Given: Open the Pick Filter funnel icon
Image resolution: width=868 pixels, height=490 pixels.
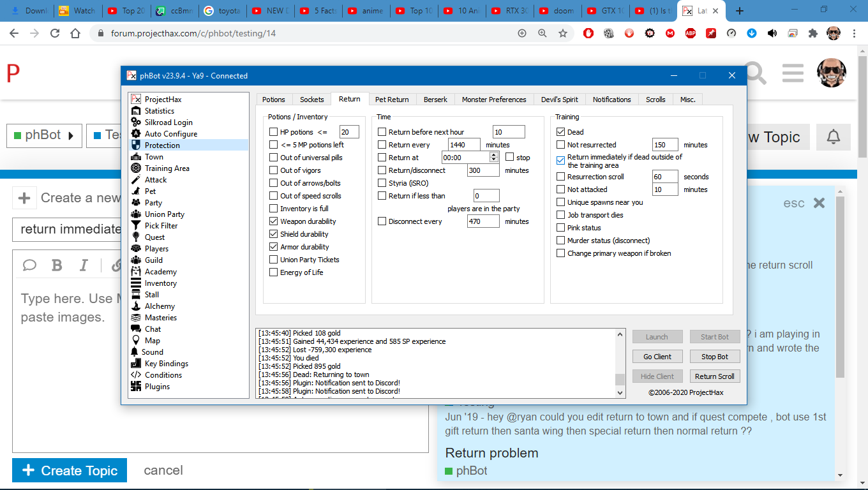Looking at the screenshot, I should coord(135,226).
